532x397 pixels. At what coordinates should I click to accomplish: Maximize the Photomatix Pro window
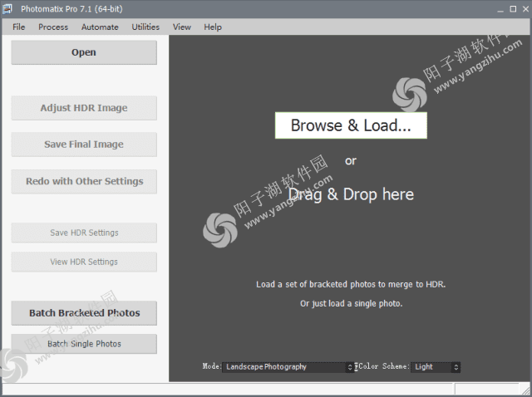513,9
